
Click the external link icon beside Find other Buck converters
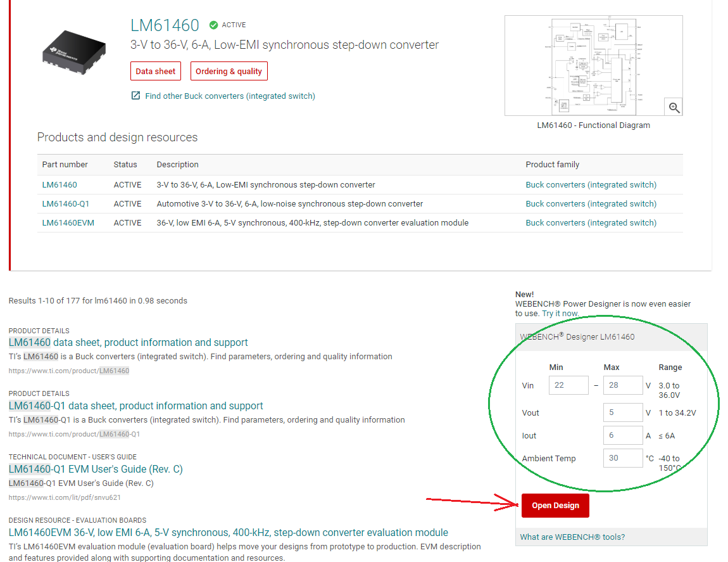click(135, 96)
